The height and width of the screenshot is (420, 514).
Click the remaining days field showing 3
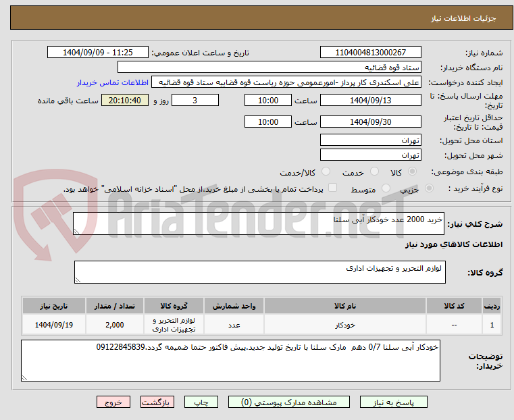click(195, 100)
